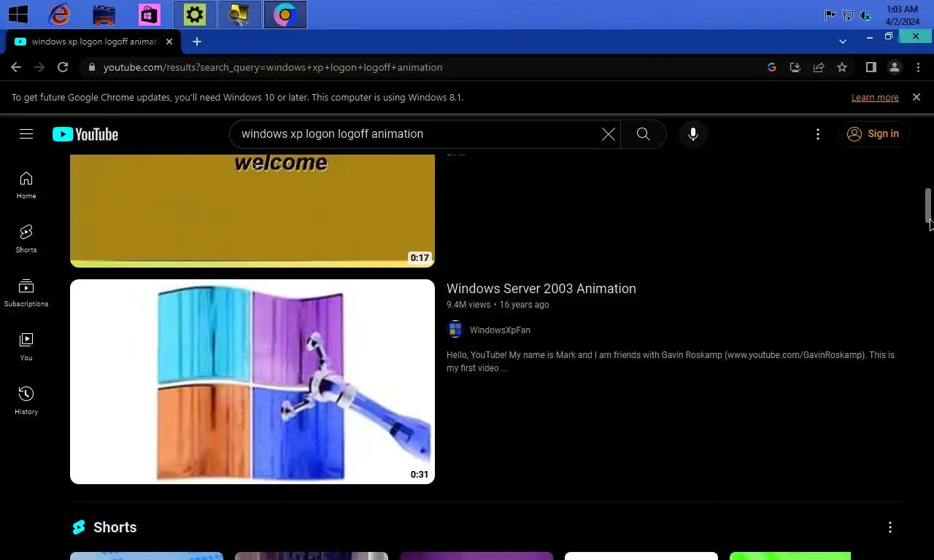Open You section in sidebar

[x=26, y=347]
